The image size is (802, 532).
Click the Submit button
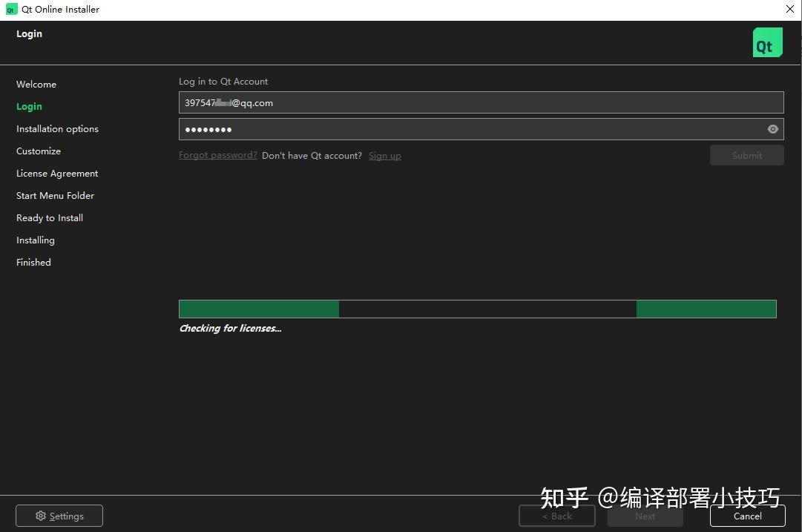point(746,155)
